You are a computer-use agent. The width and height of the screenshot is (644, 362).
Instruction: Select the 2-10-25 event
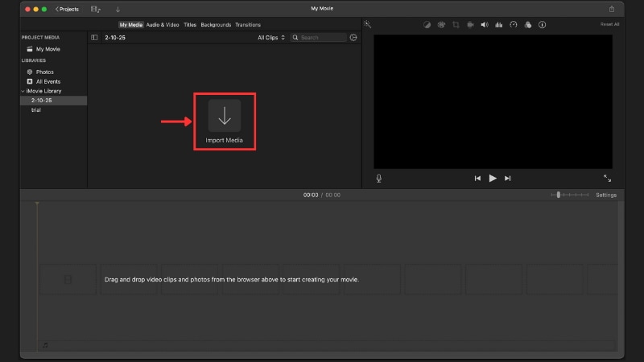tap(53, 101)
